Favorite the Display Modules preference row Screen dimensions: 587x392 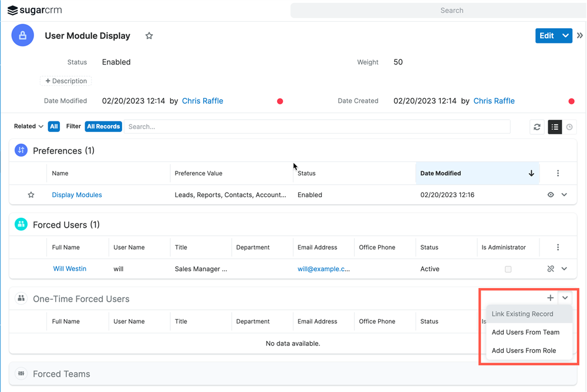[31, 195]
